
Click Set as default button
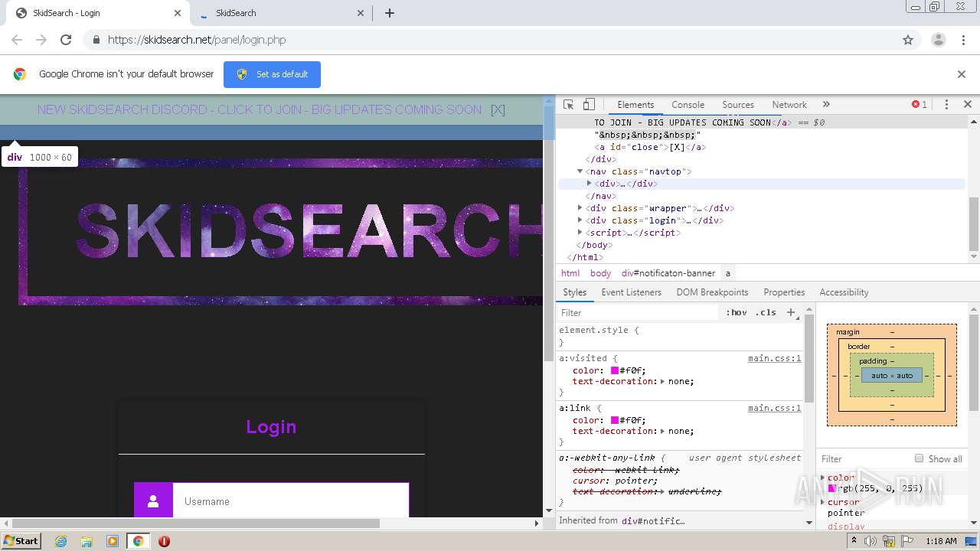(x=272, y=74)
